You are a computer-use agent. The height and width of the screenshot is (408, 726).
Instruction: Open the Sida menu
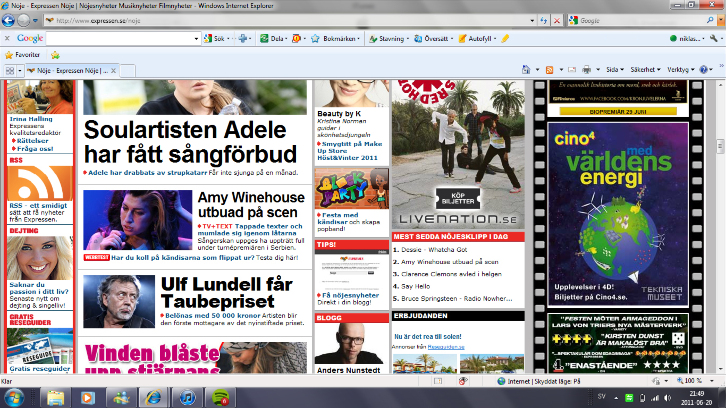tap(615, 69)
